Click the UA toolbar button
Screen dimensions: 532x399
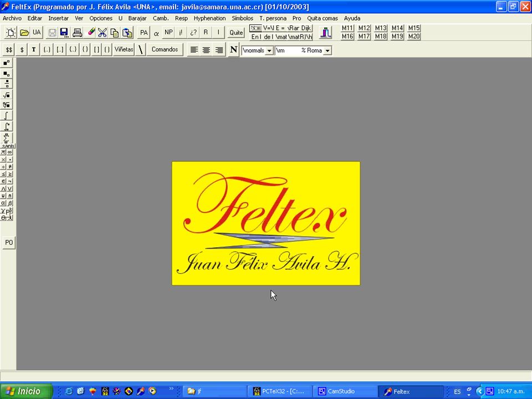pyautogui.click(x=37, y=33)
